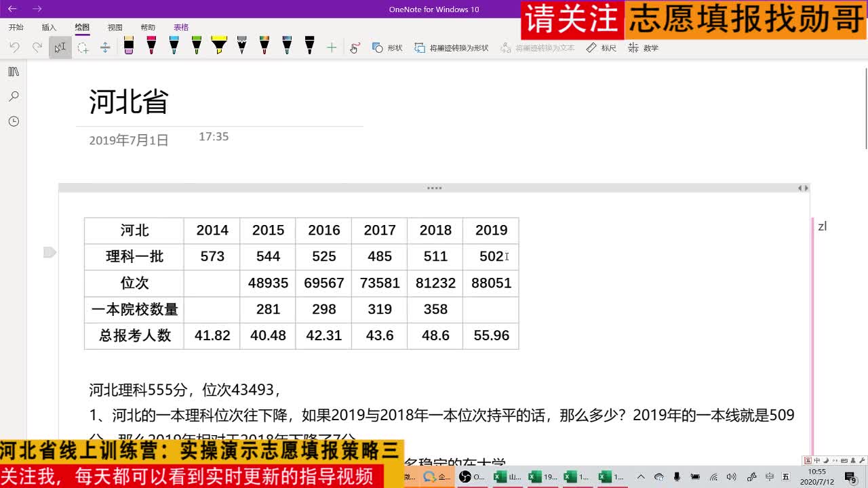
Task: Open the 数学 math assistant
Action: 644,48
